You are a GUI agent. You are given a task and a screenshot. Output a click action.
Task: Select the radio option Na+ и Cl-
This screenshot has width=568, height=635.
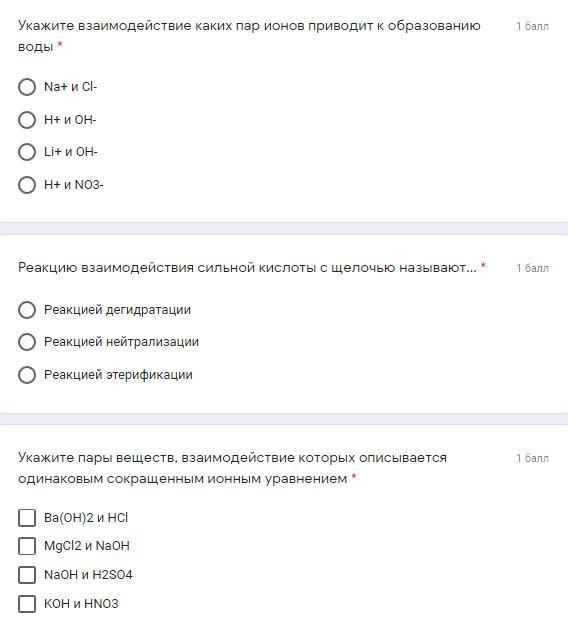(x=27, y=87)
